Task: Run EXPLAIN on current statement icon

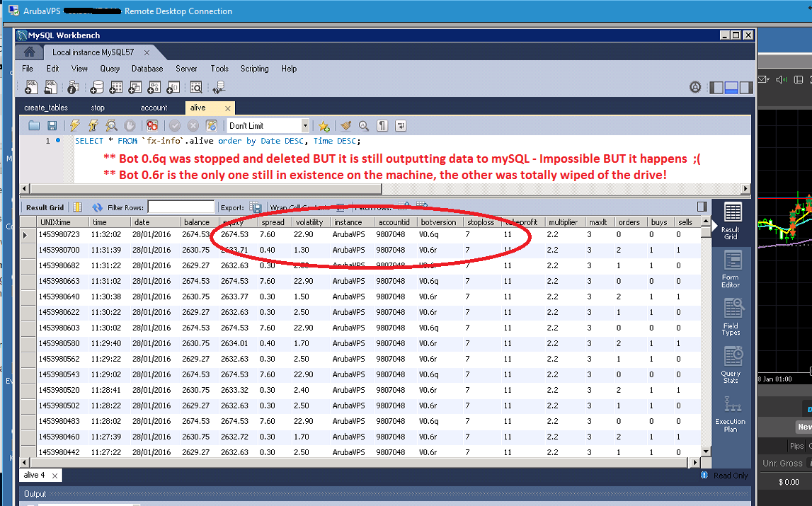Action: pyautogui.click(x=111, y=125)
